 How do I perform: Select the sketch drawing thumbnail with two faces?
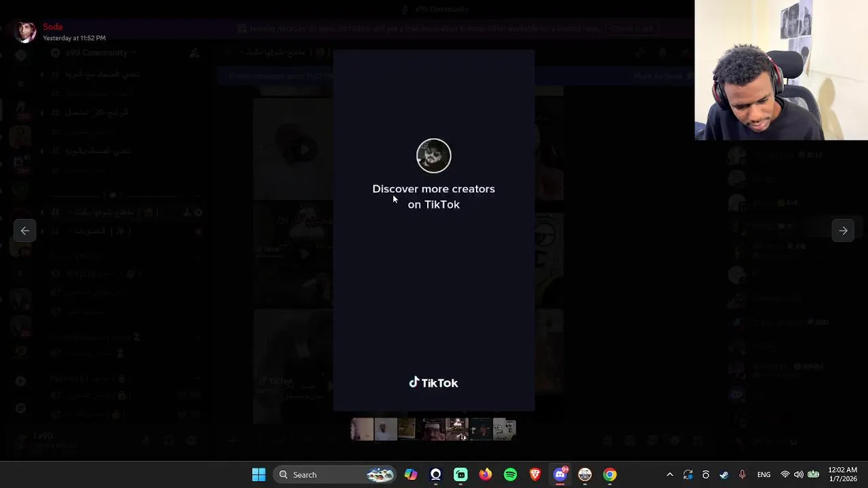click(x=504, y=429)
